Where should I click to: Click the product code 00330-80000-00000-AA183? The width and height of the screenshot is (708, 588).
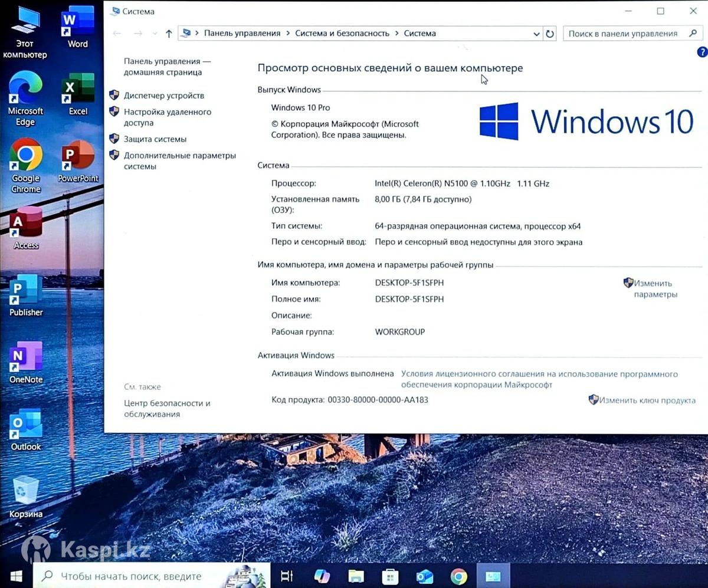(x=378, y=400)
